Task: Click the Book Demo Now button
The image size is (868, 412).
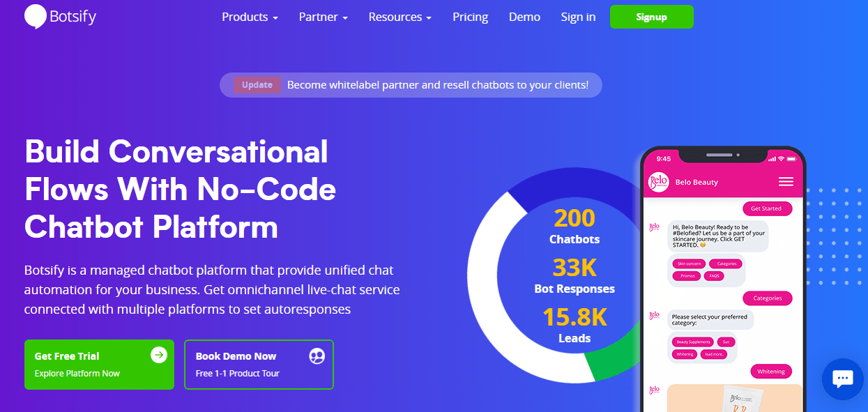Action: (259, 365)
